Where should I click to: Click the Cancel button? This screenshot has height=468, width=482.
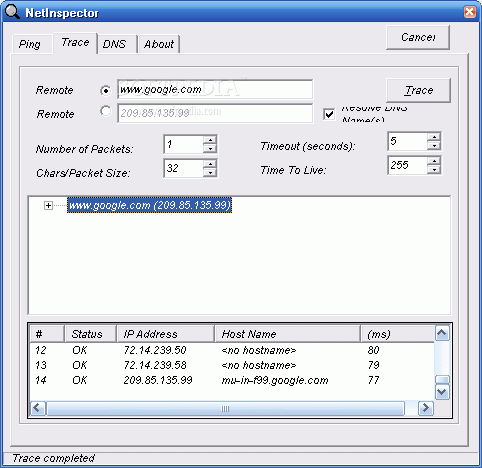click(418, 37)
